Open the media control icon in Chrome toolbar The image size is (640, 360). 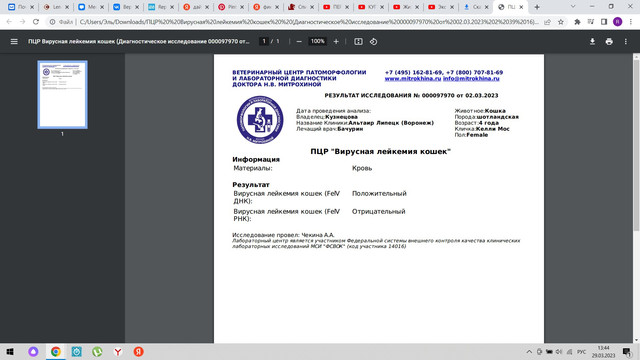click(591, 22)
